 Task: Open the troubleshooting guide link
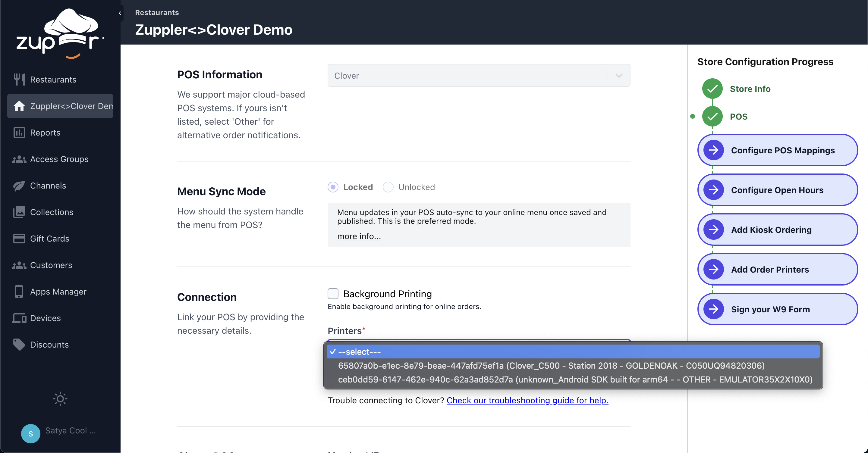pyautogui.click(x=527, y=400)
